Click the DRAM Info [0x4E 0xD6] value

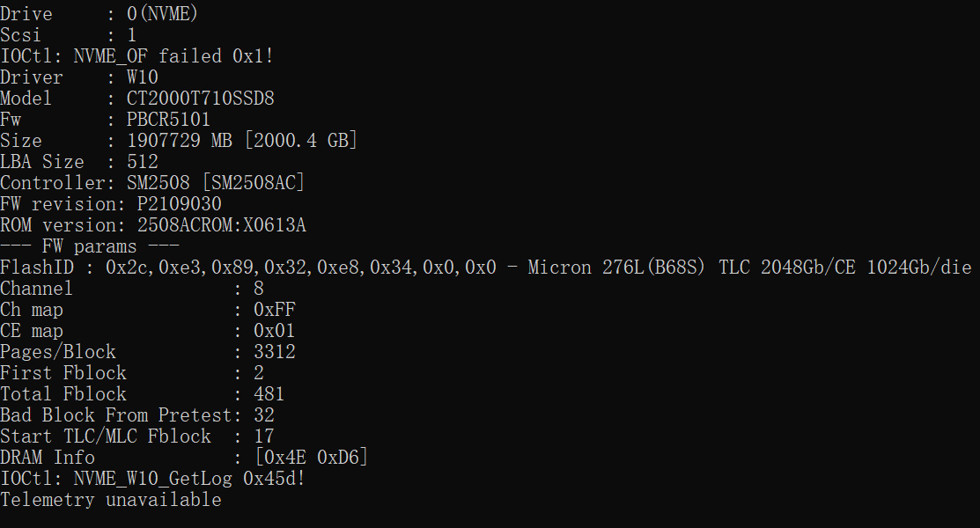311,458
